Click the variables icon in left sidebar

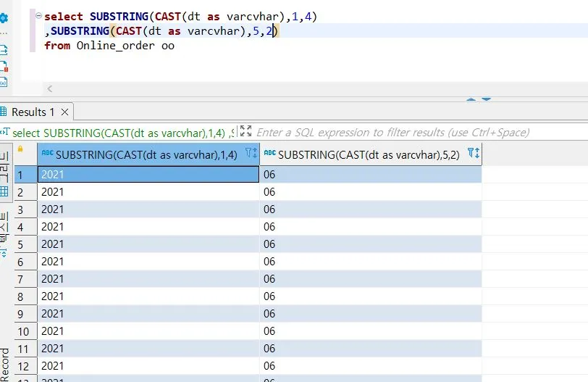[4, 82]
